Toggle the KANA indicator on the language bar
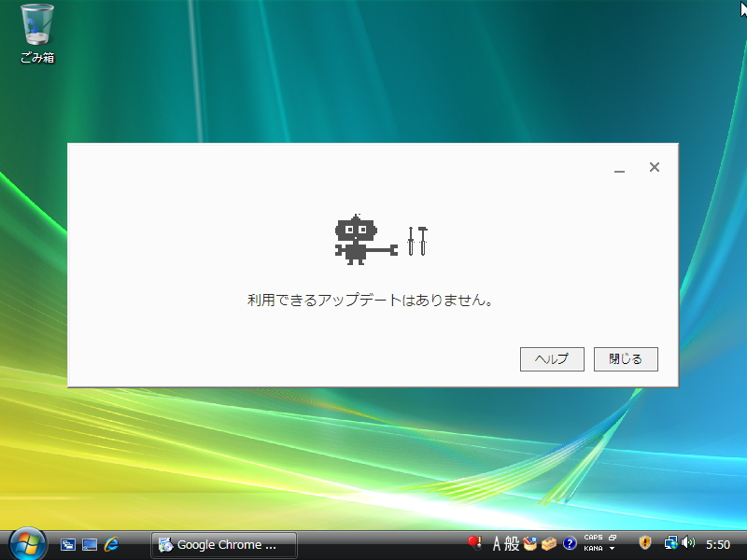Viewport: 747px width, 560px height. coord(594,550)
